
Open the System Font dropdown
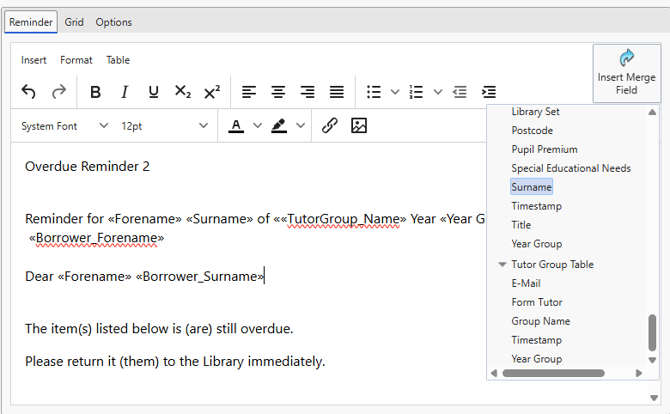[x=65, y=126]
